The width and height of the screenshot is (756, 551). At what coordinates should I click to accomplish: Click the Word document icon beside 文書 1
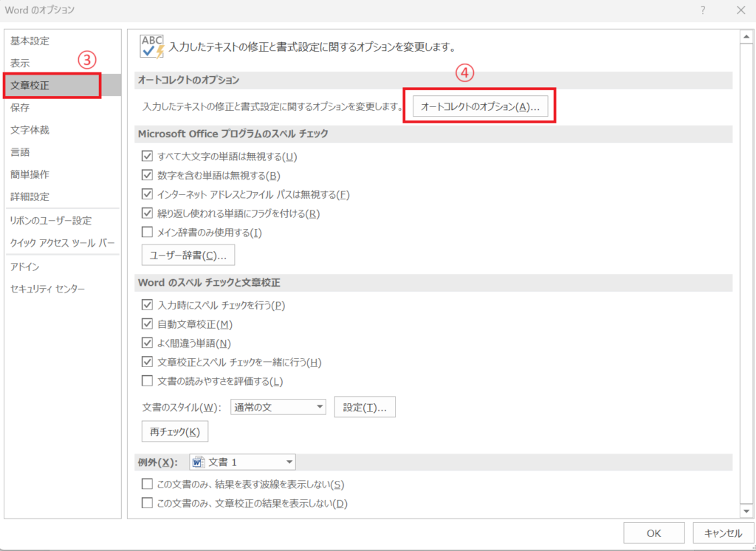tap(197, 462)
